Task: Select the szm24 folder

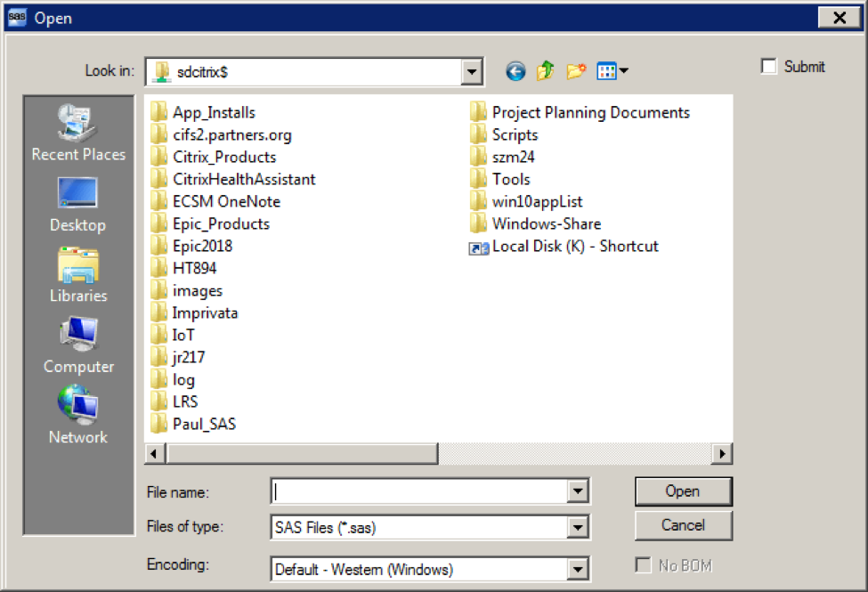Action: tap(503, 157)
